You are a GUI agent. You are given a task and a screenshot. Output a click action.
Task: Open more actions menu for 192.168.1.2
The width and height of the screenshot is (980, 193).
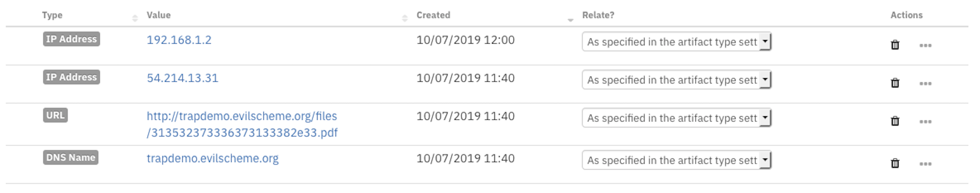tap(925, 46)
